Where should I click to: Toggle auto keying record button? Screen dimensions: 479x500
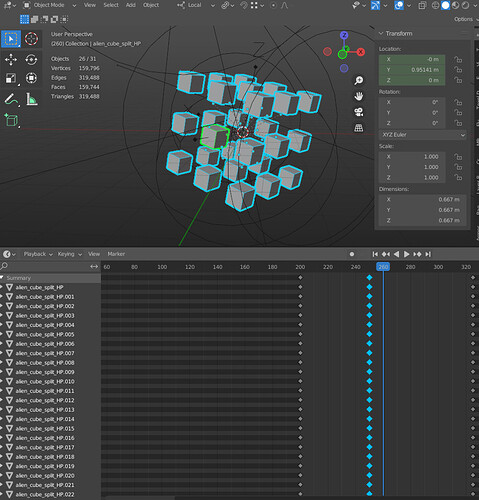click(x=352, y=254)
